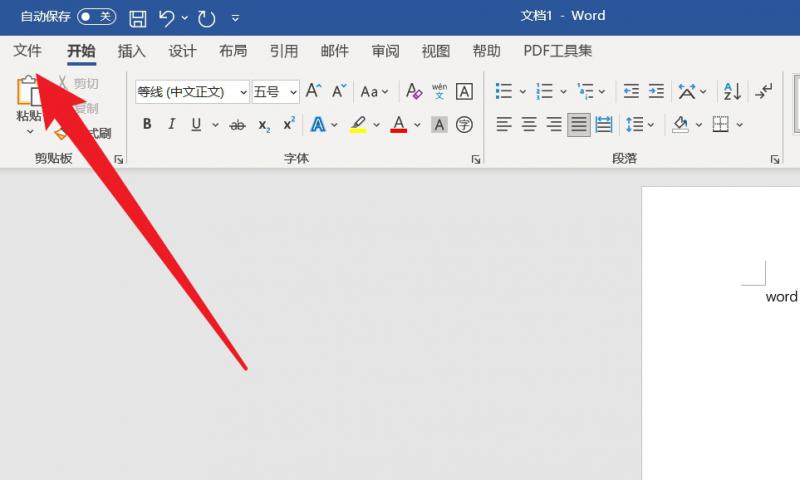
Task: Justify text alignment
Action: pyautogui.click(x=579, y=124)
